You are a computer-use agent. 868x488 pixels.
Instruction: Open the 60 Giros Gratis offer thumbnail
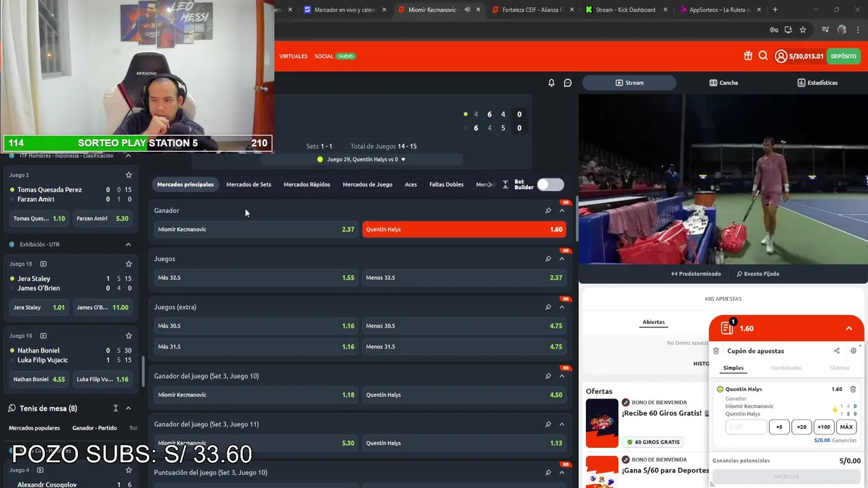coord(602,424)
